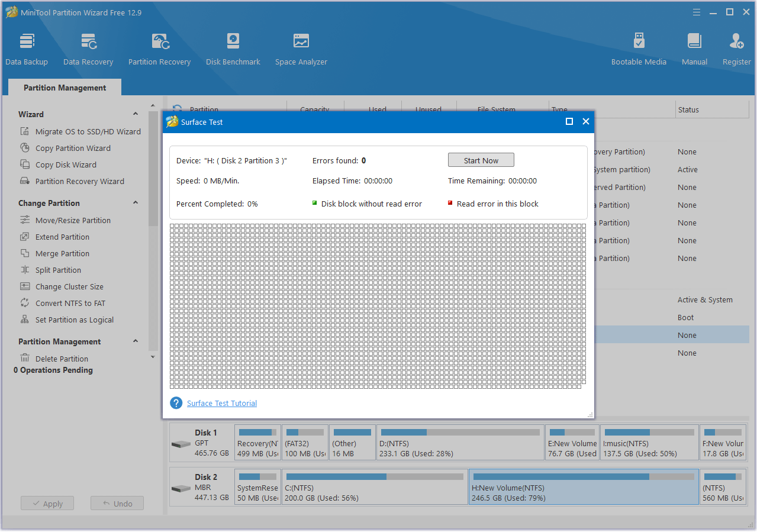Collapse the Wizard section
Screen dimensions: 757x532
(x=136, y=114)
